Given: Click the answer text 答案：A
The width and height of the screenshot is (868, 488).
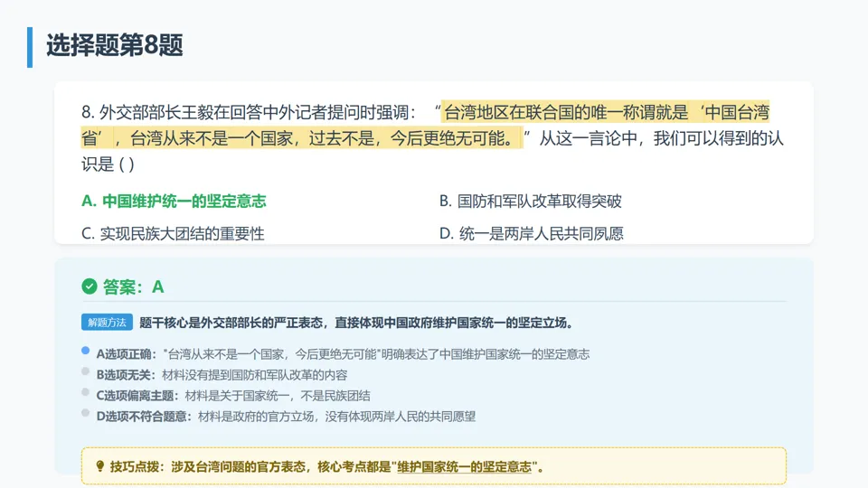Looking at the screenshot, I should click(134, 287).
